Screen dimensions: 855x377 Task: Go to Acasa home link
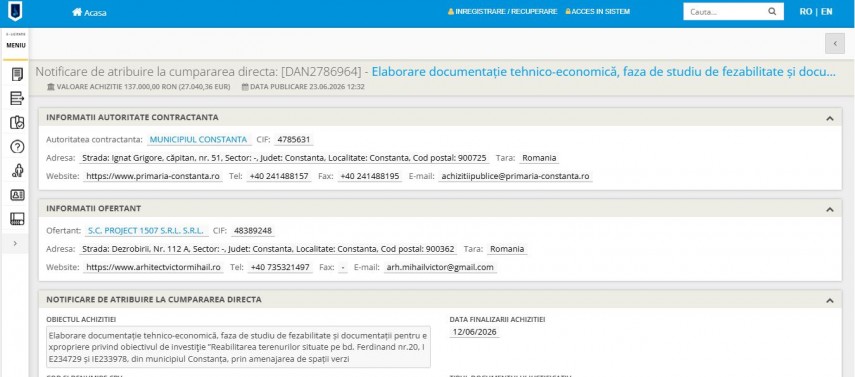(x=89, y=13)
